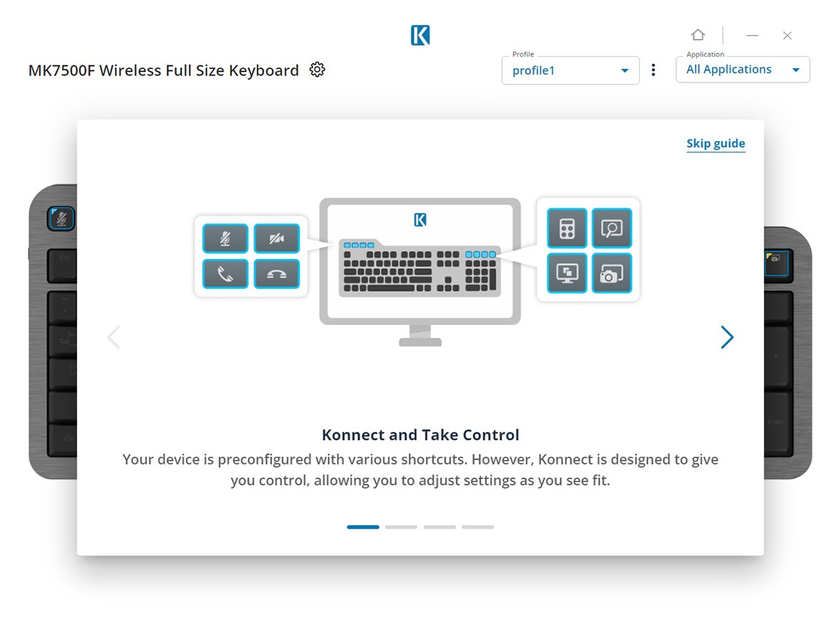Image resolution: width=840 pixels, height=626 pixels.
Task: Select the first guide page indicator
Action: (x=362, y=527)
